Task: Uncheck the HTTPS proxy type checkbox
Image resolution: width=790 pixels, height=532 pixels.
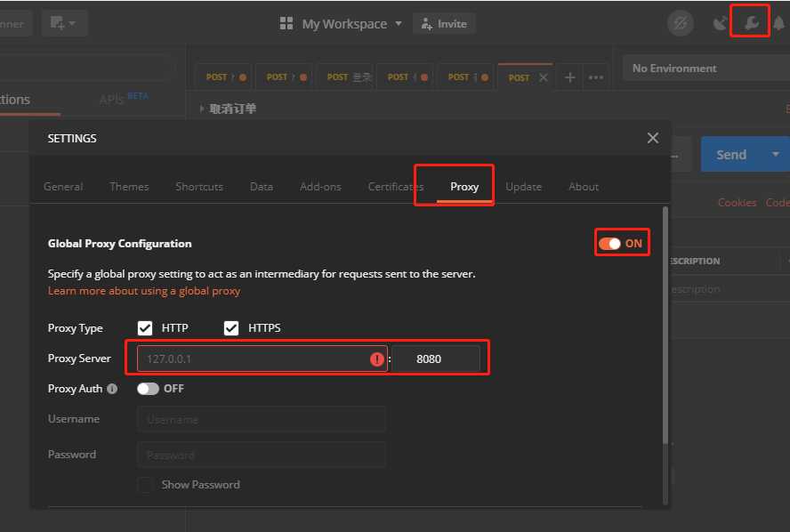Action: 231,328
